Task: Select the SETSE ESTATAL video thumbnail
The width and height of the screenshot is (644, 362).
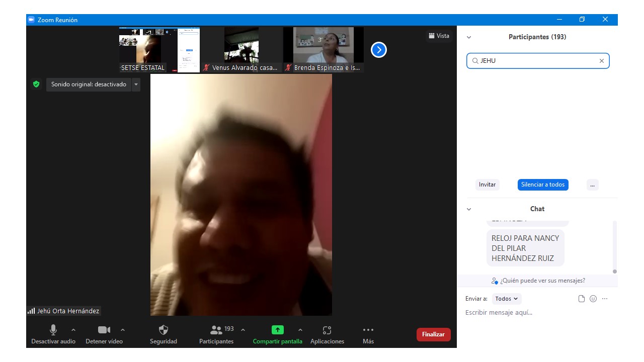Action: [159, 50]
